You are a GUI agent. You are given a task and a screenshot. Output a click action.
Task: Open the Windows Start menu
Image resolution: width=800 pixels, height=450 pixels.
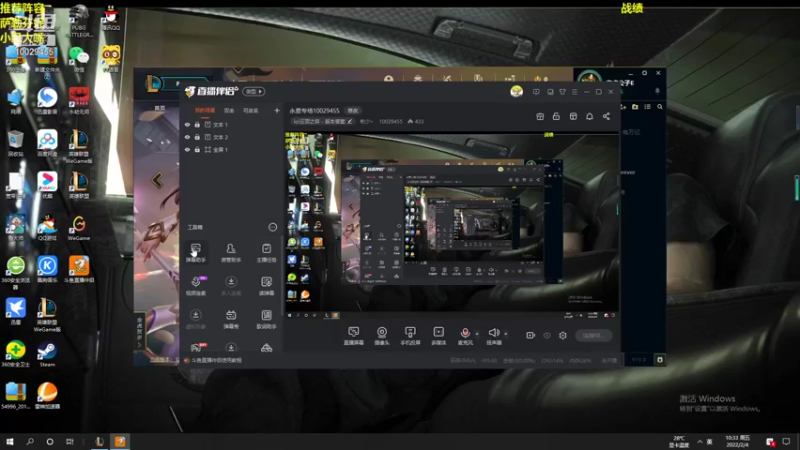point(10,442)
